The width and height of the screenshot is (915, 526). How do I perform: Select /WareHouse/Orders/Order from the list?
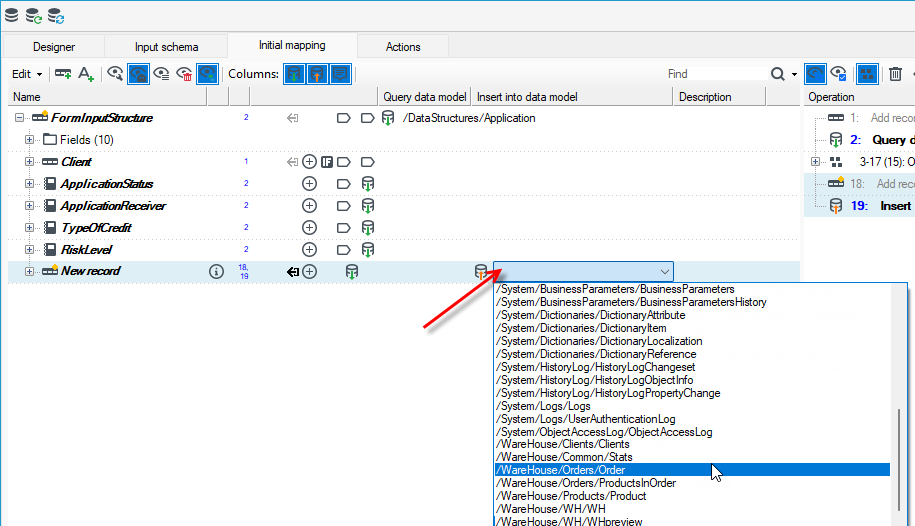tap(692, 470)
